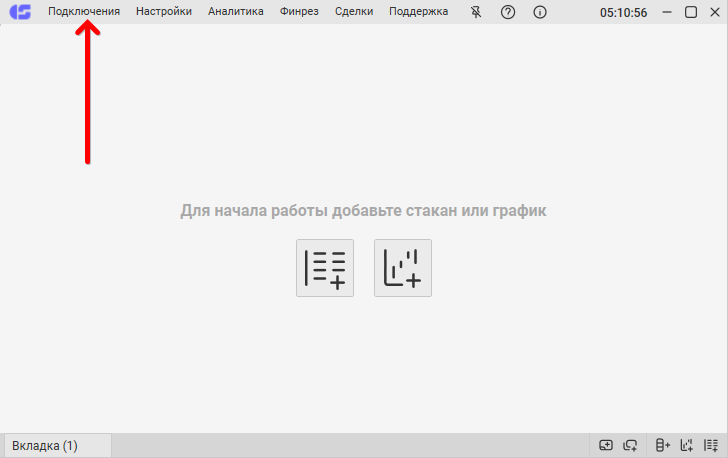Open the info icon in title bar
Image resolution: width=728 pixels, height=458 pixels.
[x=540, y=12]
